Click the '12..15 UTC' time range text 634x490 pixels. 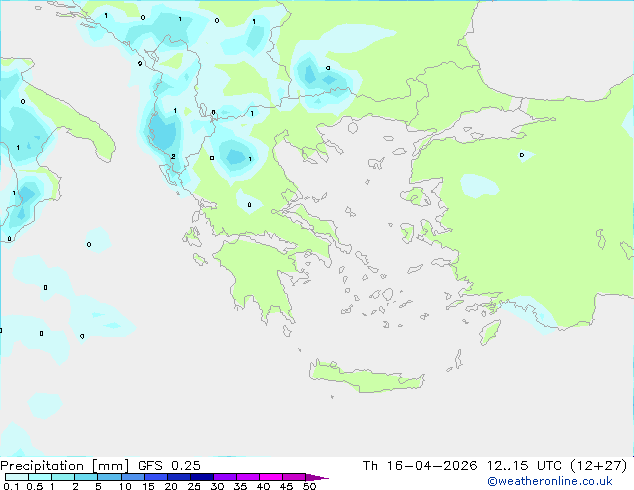[524, 466]
